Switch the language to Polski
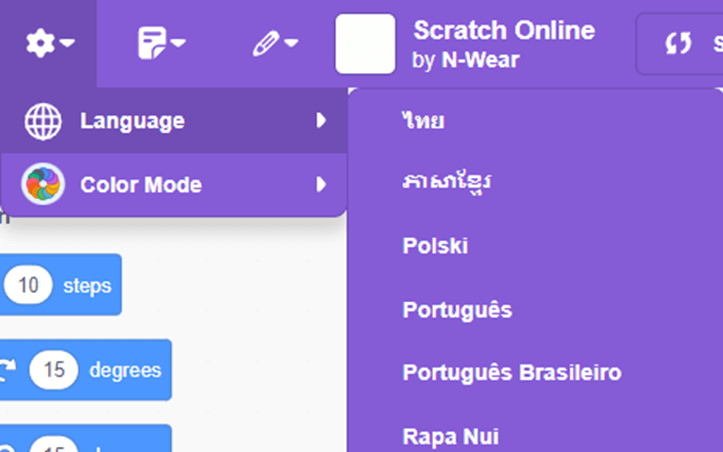Image resolution: width=723 pixels, height=452 pixels. (x=435, y=246)
